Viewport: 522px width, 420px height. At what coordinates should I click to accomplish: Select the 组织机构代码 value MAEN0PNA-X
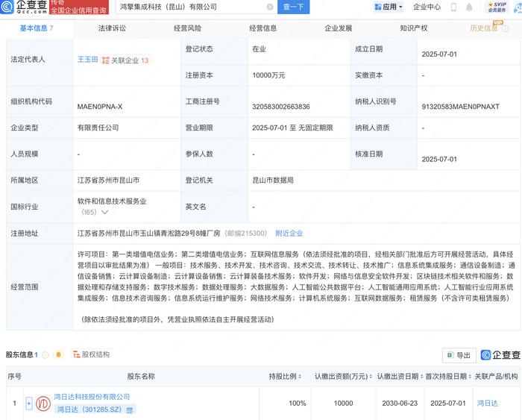(100, 107)
